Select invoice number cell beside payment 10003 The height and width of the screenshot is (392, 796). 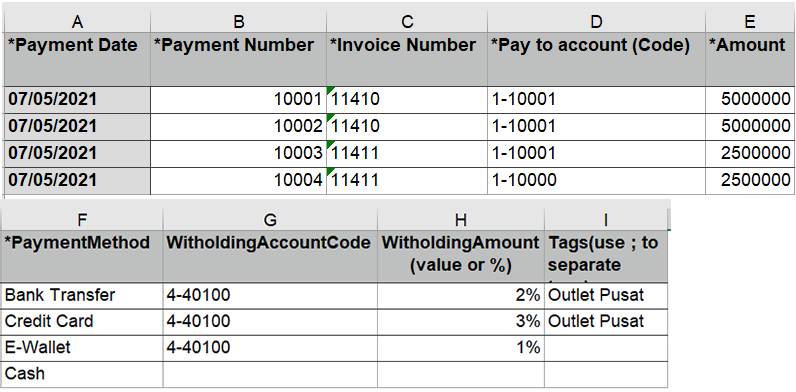coord(407,153)
